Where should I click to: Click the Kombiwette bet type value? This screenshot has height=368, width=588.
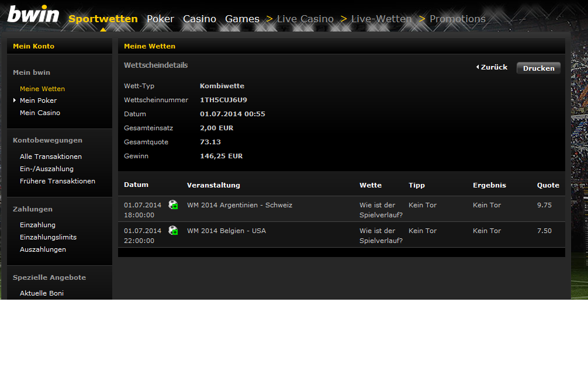[x=222, y=86]
